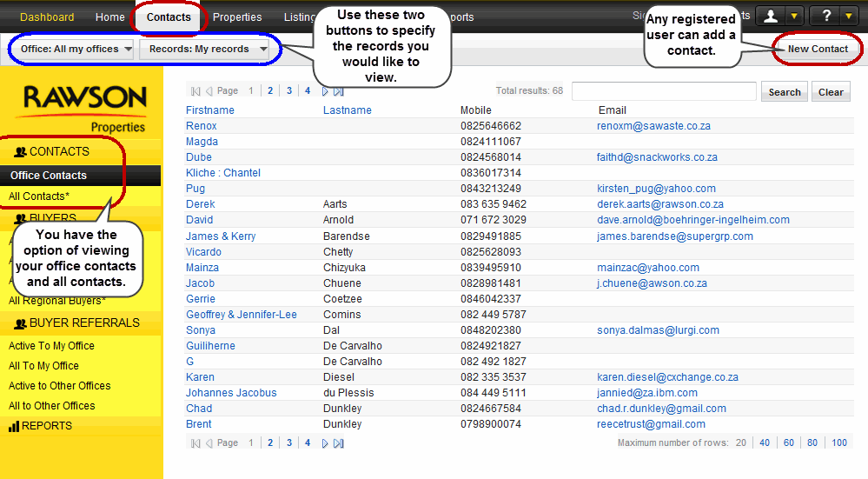Click the New Contact button

[817, 50]
